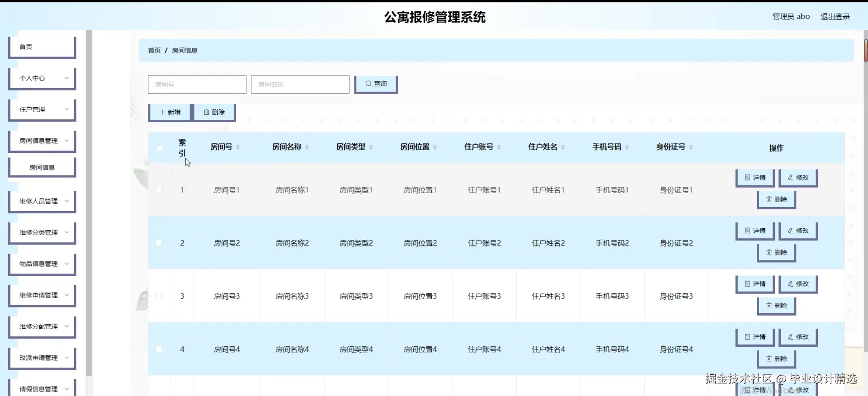Screen dimensions: 868x396
Task: Focus the 房间号 search input
Action: coord(197,85)
